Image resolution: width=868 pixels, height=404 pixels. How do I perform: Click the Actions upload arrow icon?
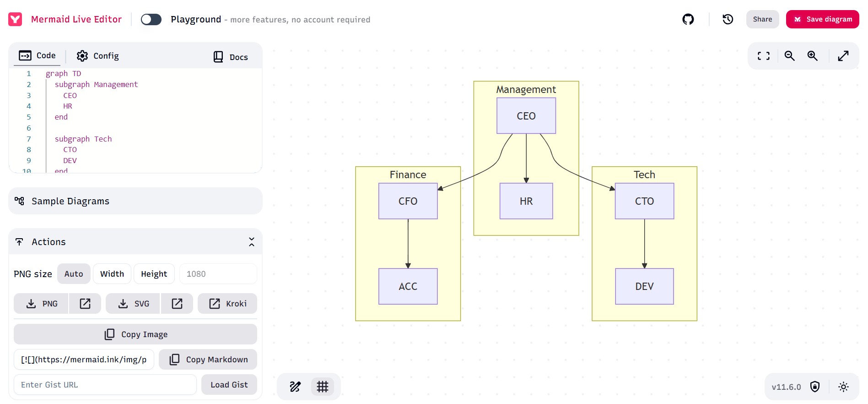[x=19, y=242]
